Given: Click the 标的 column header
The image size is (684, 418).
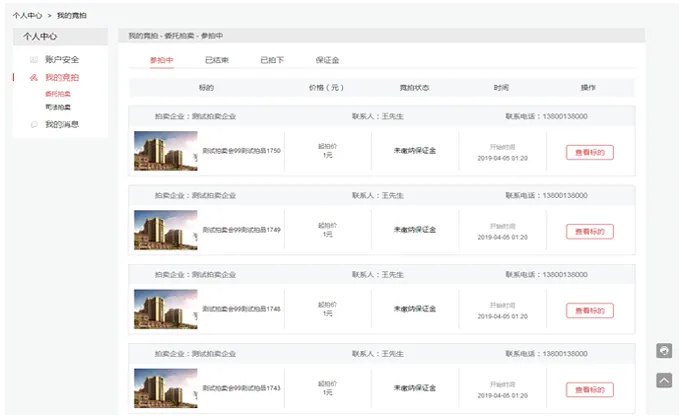Looking at the screenshot, I should coord(206,88).
